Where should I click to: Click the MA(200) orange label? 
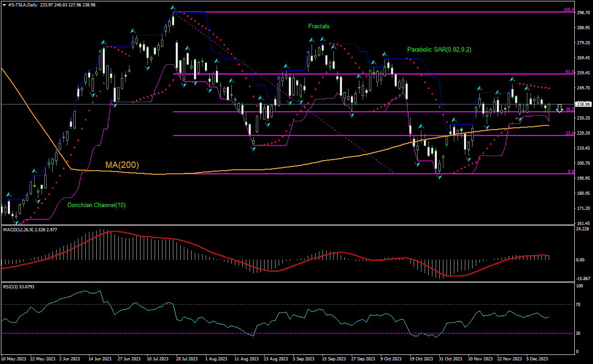(x=123, y=165)
